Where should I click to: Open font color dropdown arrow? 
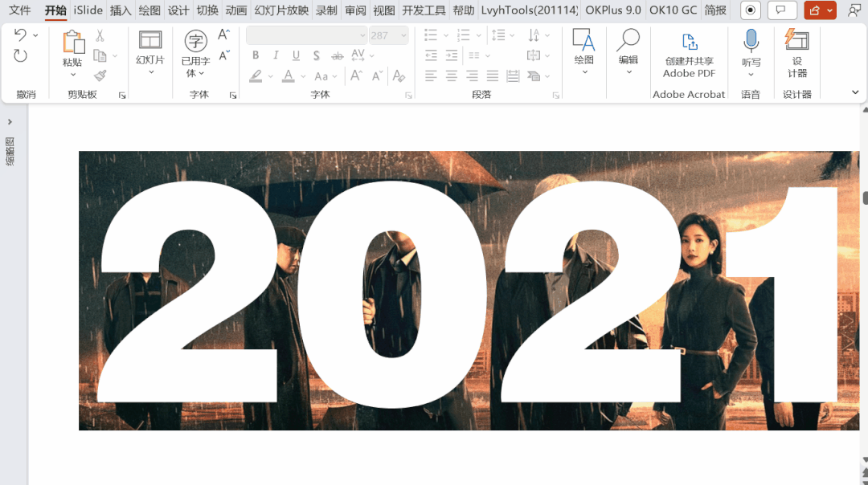[303, 77]
